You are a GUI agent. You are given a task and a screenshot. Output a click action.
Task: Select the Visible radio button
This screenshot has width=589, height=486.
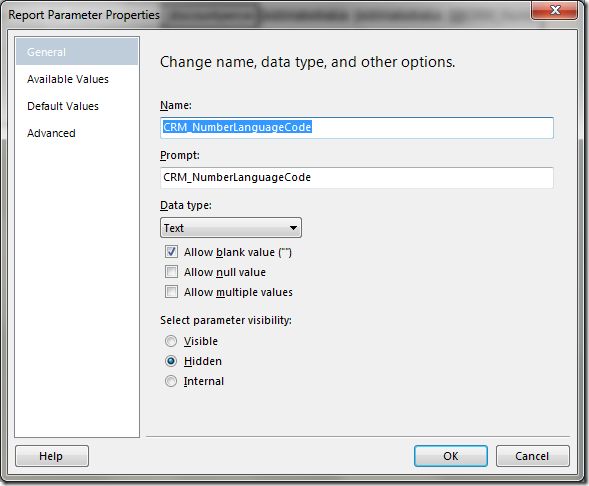coord(171,341)
